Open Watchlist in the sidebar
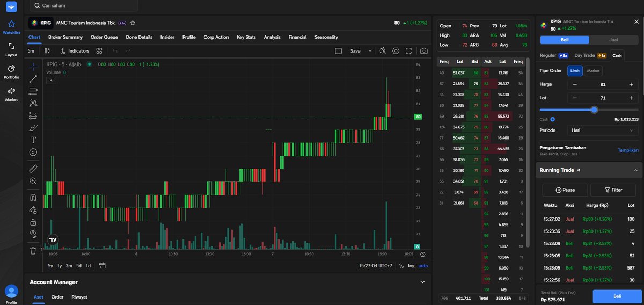 tap(11, 27)
